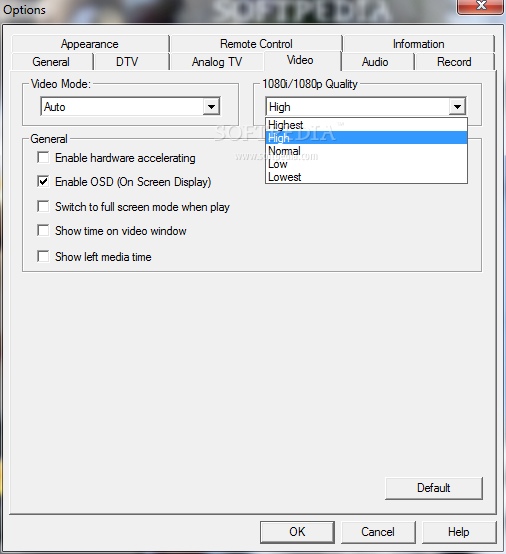Open the Video Mode dropdown arrow
This screenshot has height=554, width=506.
(x=211, y=106)
